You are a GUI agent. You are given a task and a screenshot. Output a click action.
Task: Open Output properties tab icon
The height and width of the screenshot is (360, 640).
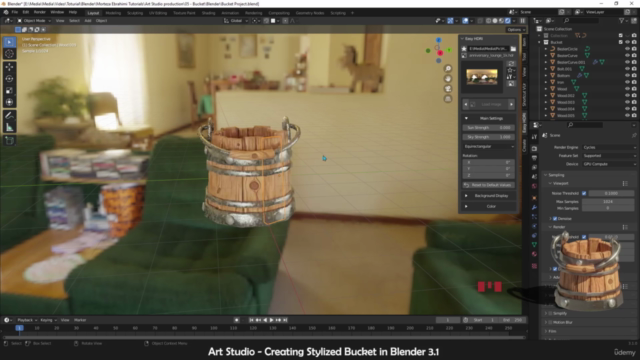click(534, 158)
